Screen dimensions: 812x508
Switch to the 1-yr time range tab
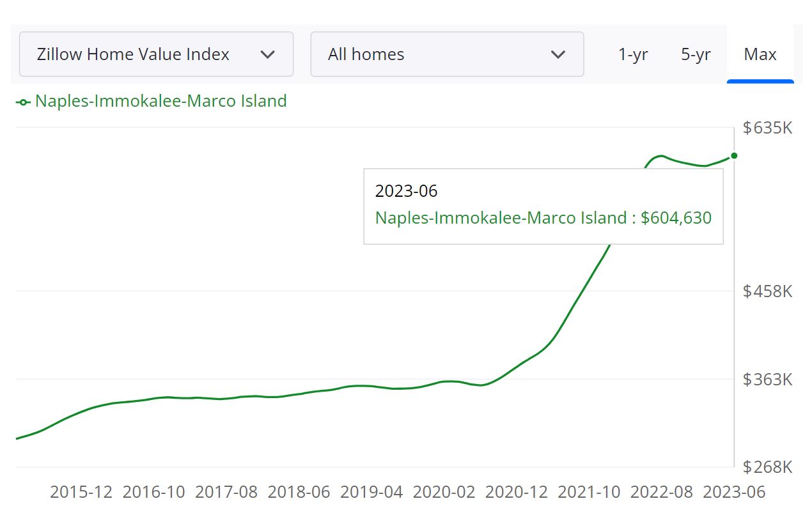pyautogui.click(x=633, y=54)
